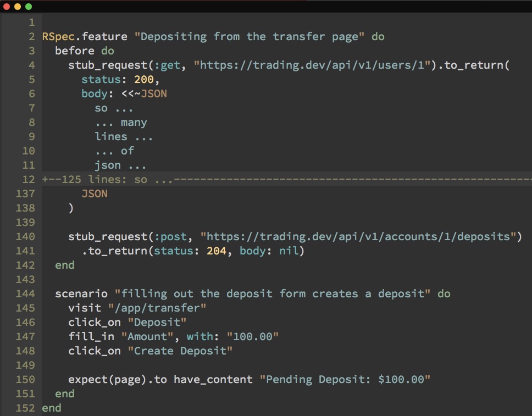Click the 'scenario' keyword on line 144
Image resolution: width=532 pixels, height=416 pixels.
tap(81, 293)
